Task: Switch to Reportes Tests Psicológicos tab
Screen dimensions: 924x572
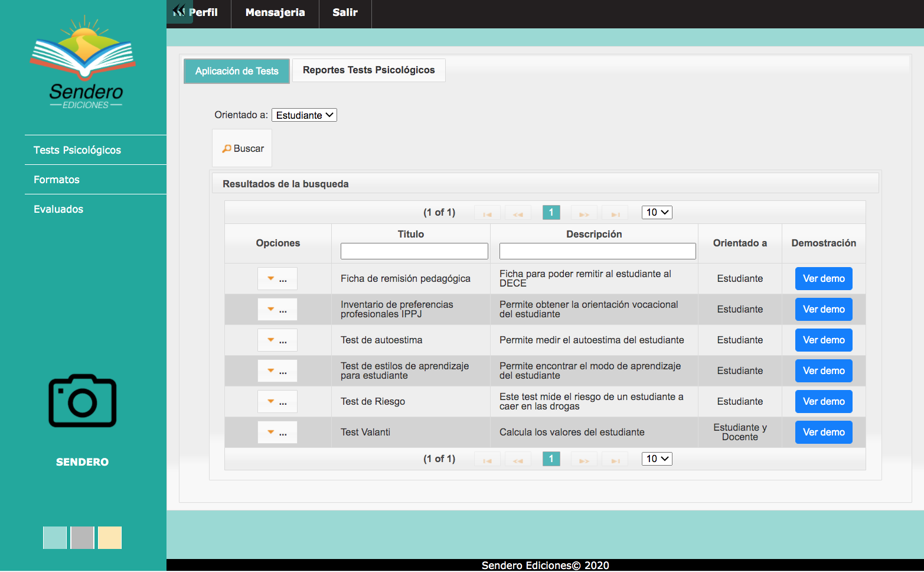Action: click(368, 70)
